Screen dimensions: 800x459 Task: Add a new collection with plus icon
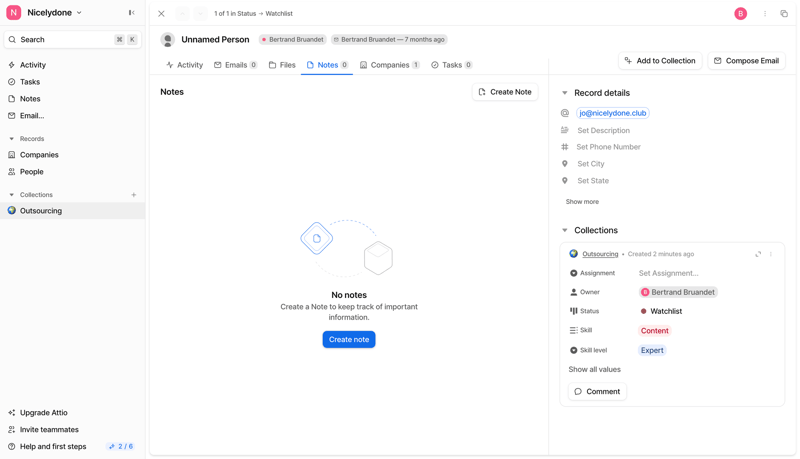pyautogui.click(x=134, y=195)
